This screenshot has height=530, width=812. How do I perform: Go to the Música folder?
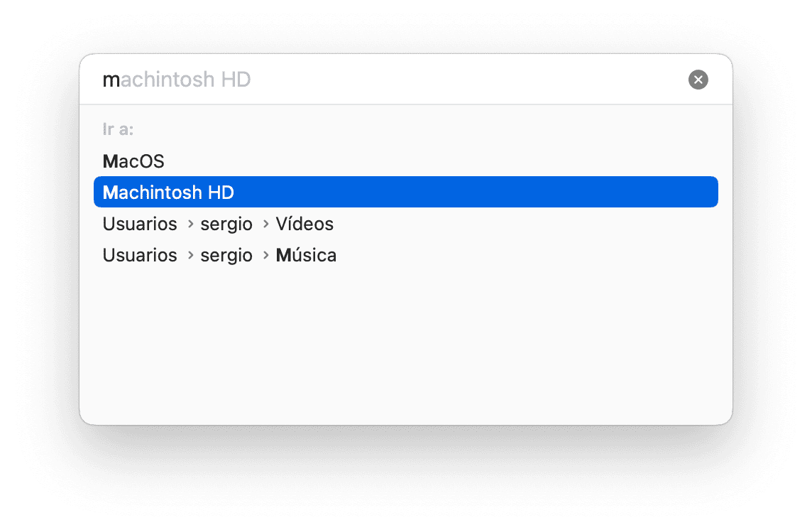click(x=306, y=255)
